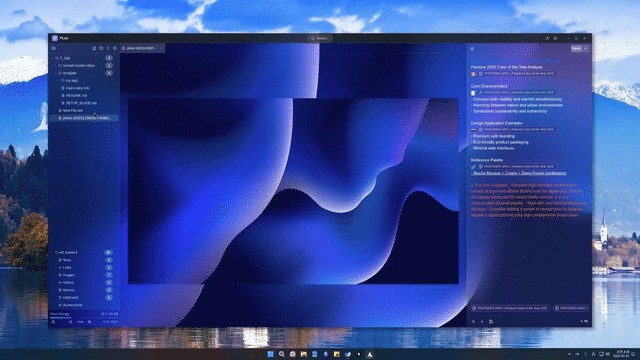Click the Memo mode button in right panel

point(576,49)
